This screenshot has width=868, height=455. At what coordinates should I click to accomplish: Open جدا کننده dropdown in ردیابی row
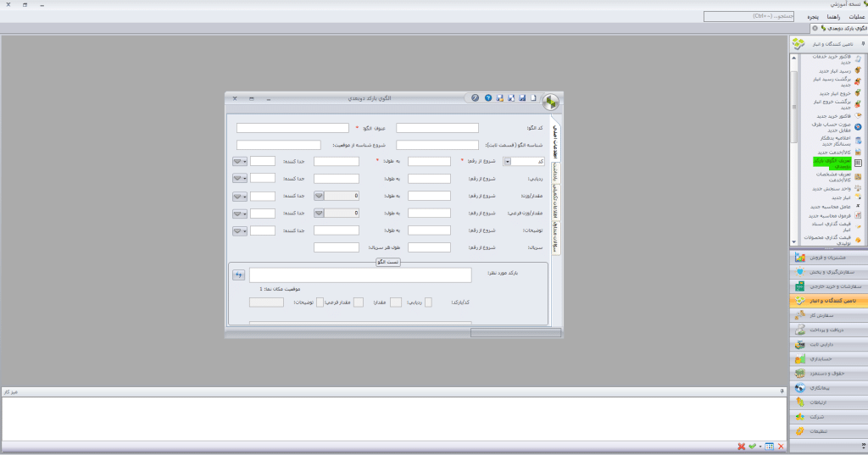tap(240, 179)
